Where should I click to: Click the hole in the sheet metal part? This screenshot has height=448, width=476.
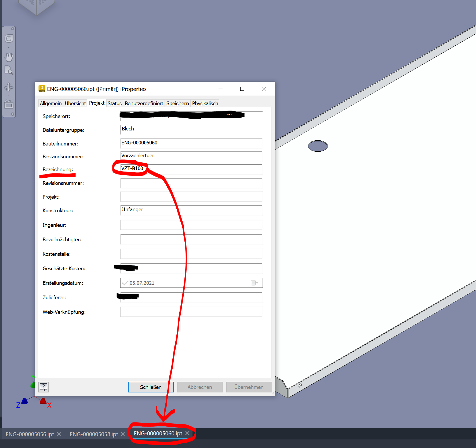click(318, 146)
